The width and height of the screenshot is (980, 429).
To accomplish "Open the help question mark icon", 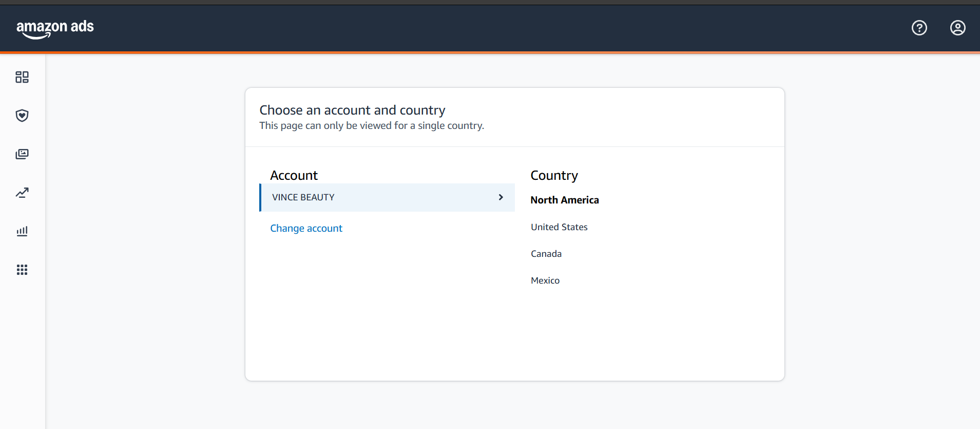I will [x=919, y=28].
